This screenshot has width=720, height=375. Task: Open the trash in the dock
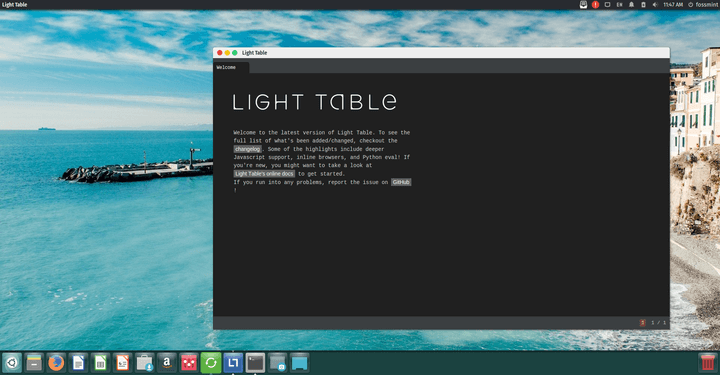(x=708, y=363)
